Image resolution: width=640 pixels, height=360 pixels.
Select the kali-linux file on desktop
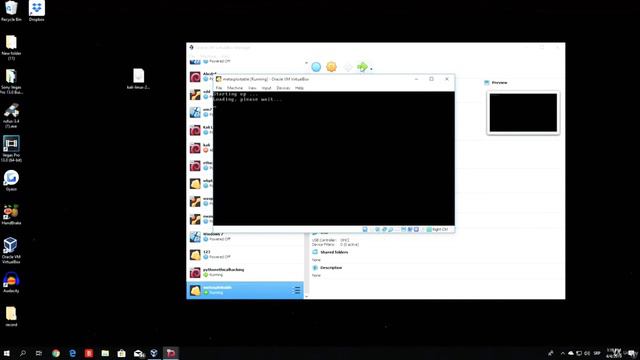click(138, 79)
